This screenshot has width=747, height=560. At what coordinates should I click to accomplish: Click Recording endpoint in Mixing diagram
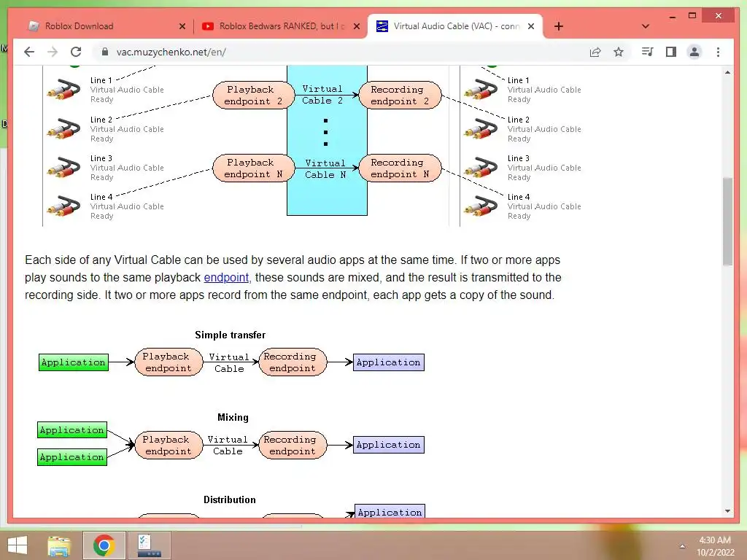coord(293,446)
